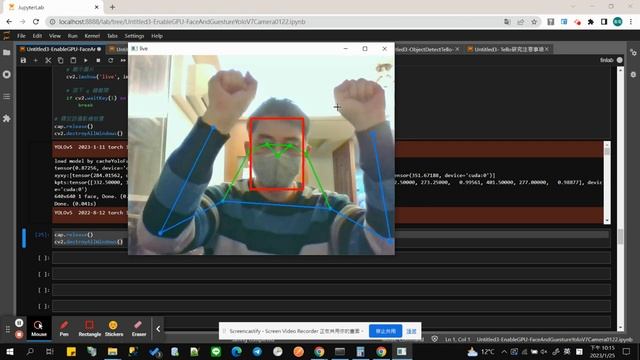Restart kernel and run all cells icon
Image resolution: width=640 pixels, height=360 pixels.
tap(123, 60)
